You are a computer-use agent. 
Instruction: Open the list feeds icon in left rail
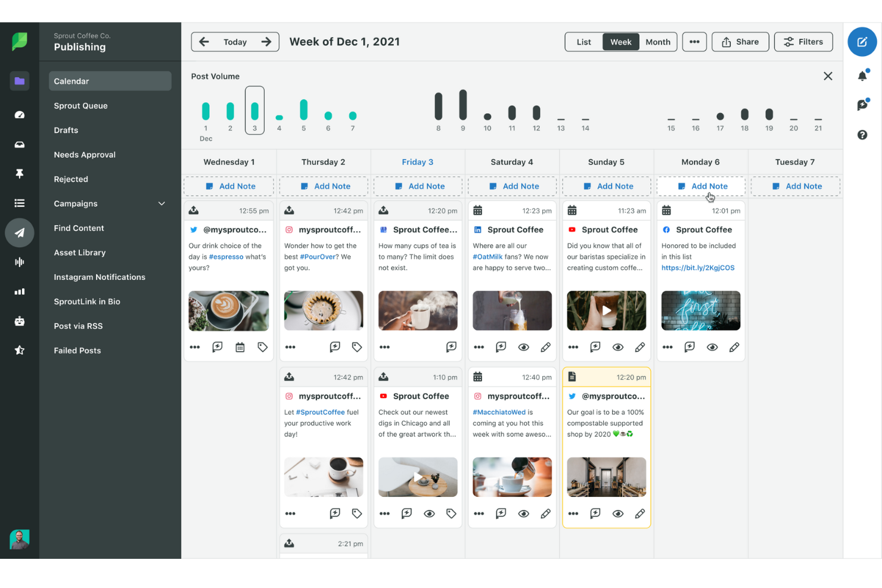point(20,203)
